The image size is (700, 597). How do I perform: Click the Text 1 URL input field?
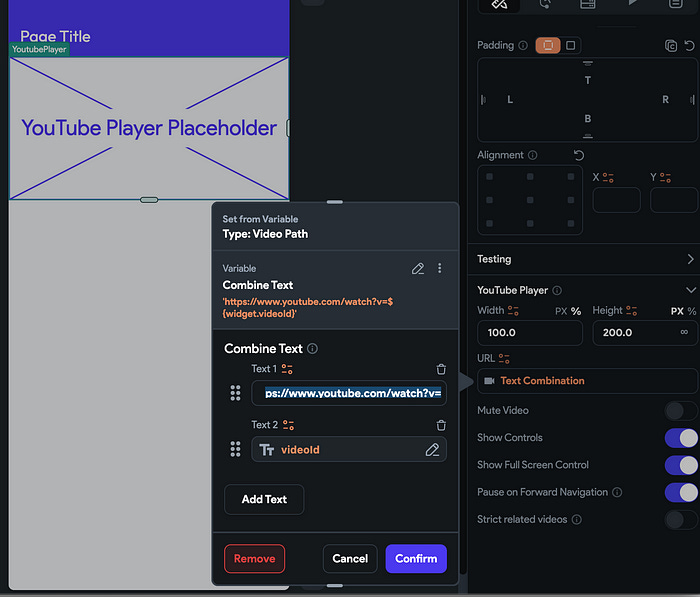[x=349, y=393]
